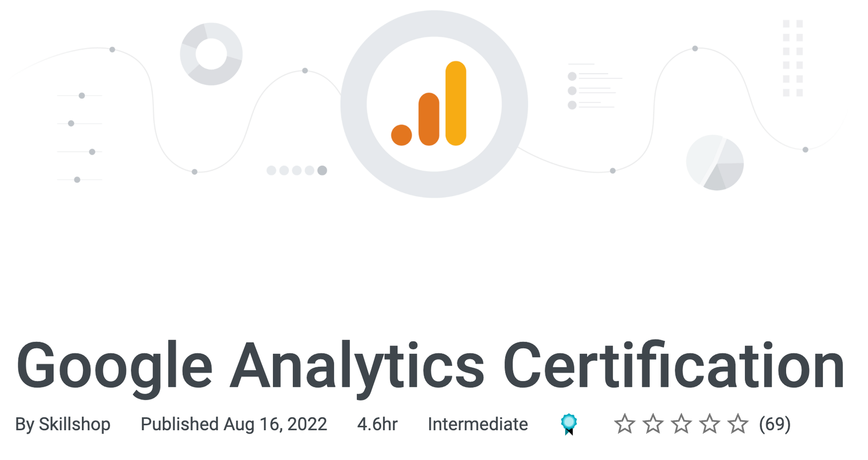Click the bulleted list graphic
This screenshot has height=460, width=868.
coord(592,90)
